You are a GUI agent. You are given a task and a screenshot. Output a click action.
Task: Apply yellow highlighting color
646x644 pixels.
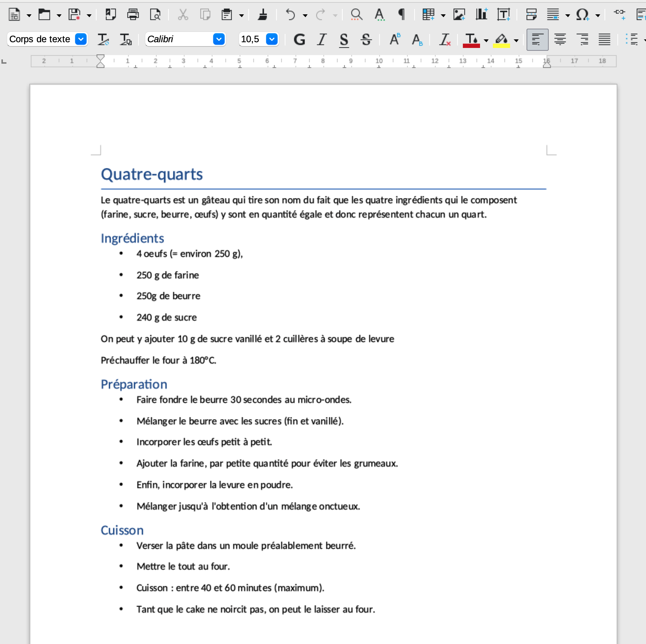click(x=501, y=40)
